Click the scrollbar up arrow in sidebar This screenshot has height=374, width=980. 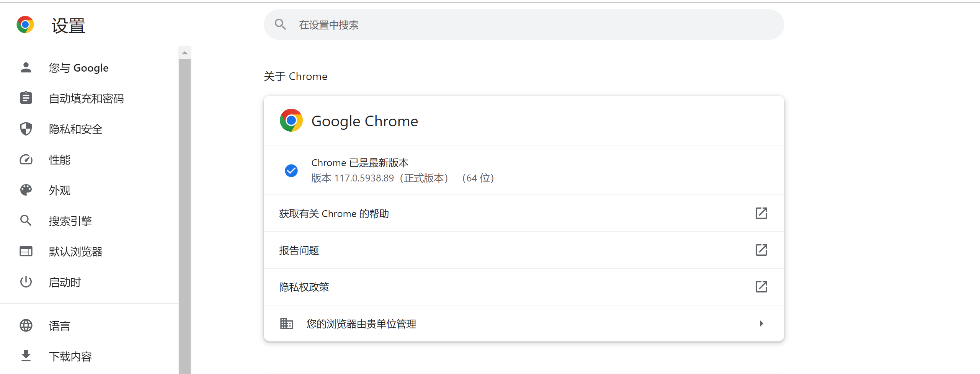(185, 52)
